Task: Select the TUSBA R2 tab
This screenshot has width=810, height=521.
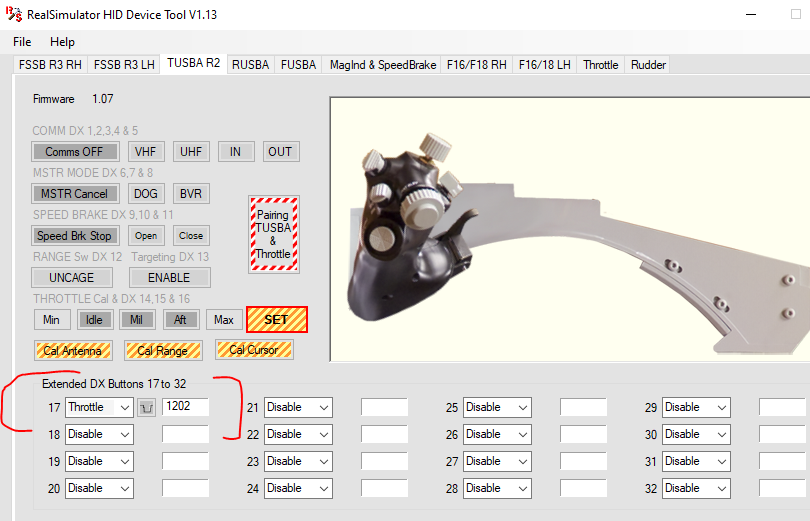Action: (194, 63)
